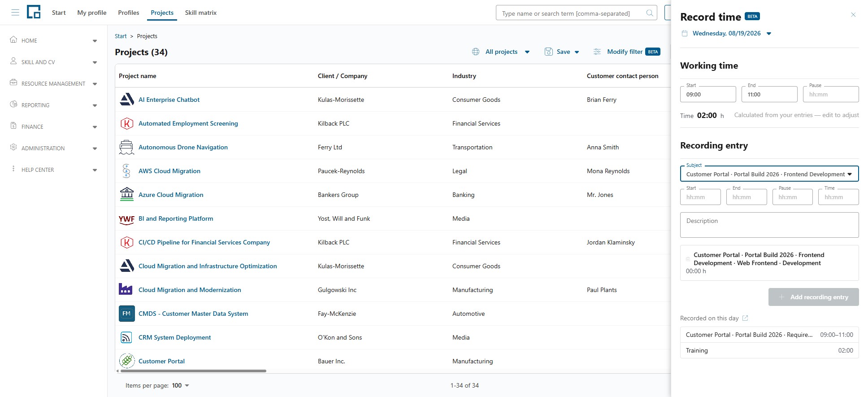Screen dimensions: 868x397
Task: Click the Save disk icon
Action: pyautogui.click(x=548, y=52)
